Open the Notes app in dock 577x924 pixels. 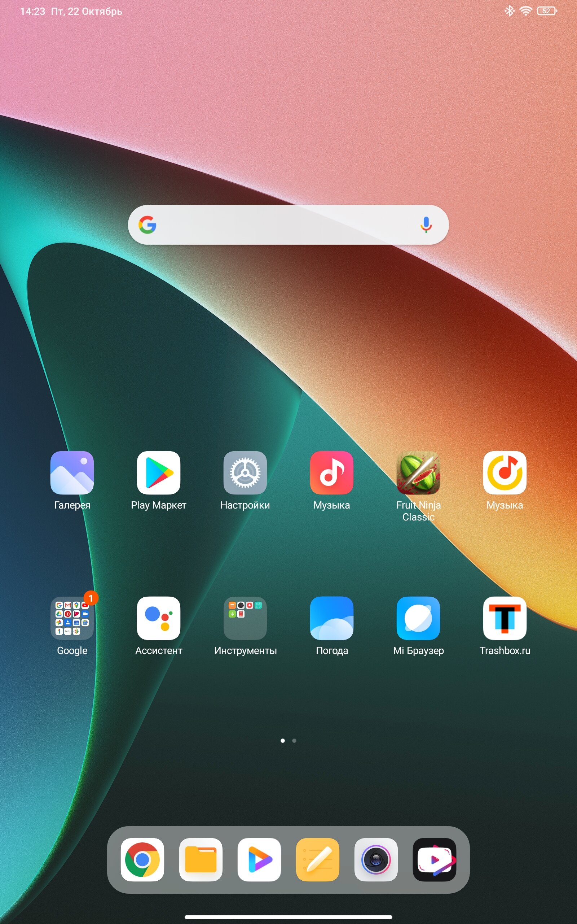click(317, 860)
